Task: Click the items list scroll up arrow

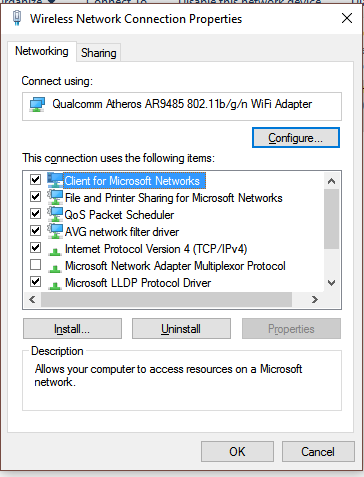Action: coord(331,181)
